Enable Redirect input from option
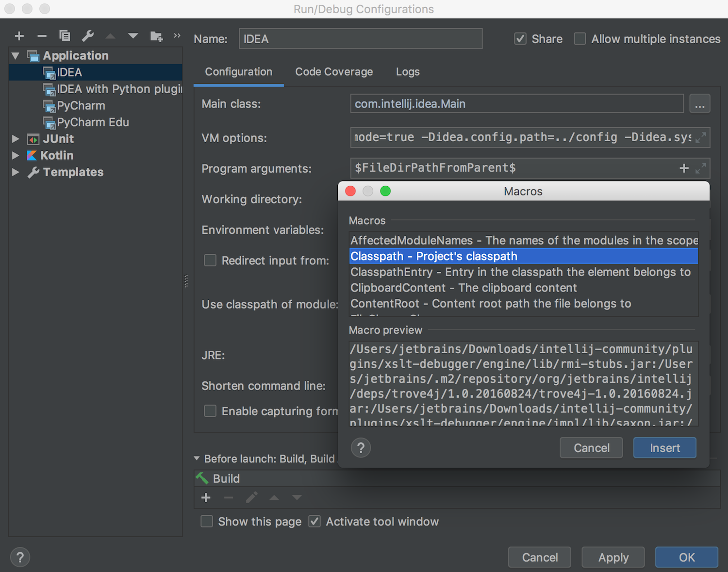Image resolution: width=728 pixels, height=572 pixels. click(210, 261)
